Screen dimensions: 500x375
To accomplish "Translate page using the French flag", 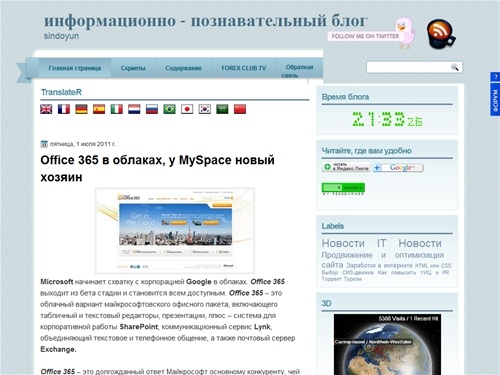I will 64,109.
